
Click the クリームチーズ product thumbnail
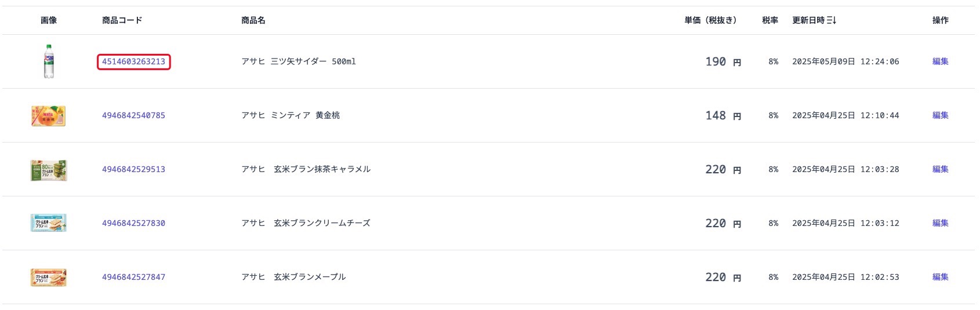[x=49, y=223]
